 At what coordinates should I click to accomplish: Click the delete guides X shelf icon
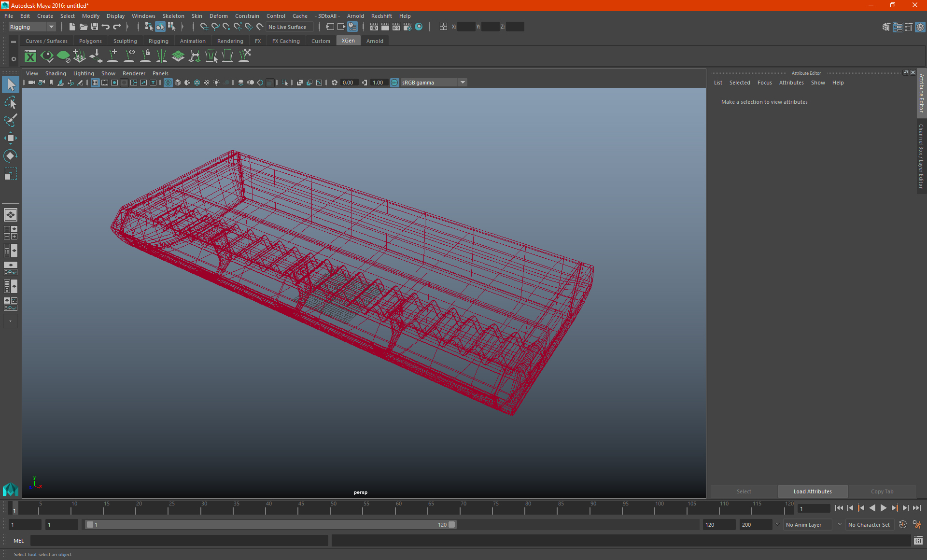click(245, 56)
